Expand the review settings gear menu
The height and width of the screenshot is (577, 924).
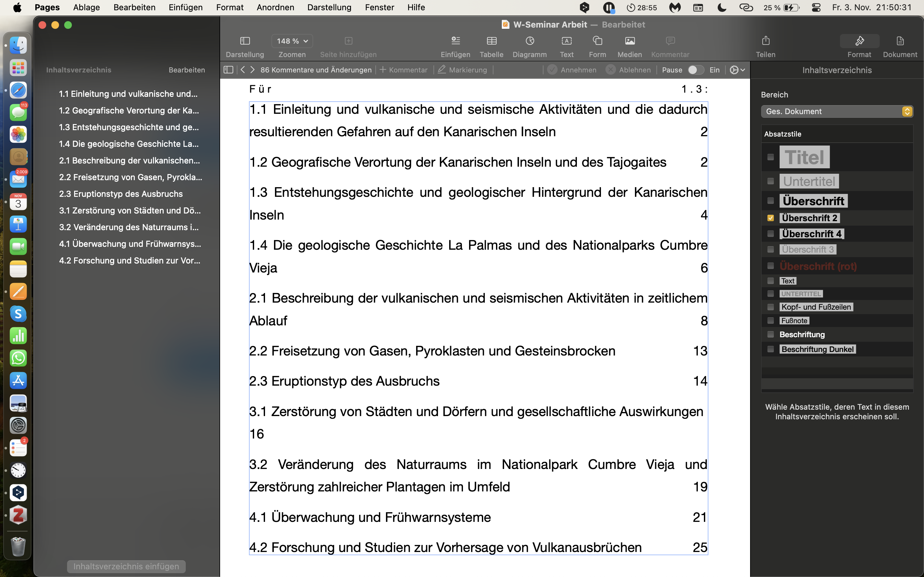737,70
